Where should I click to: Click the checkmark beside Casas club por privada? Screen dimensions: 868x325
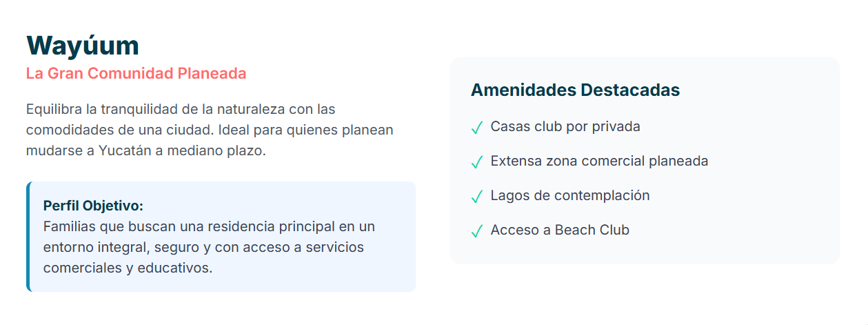click(x=476, y=128)
